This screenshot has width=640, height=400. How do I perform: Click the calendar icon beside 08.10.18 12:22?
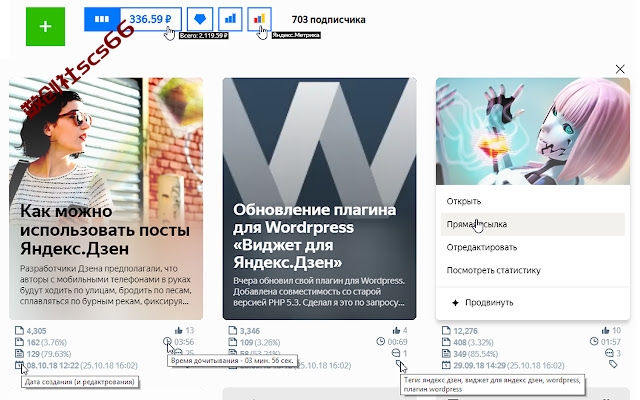click(x=19, y=365)
